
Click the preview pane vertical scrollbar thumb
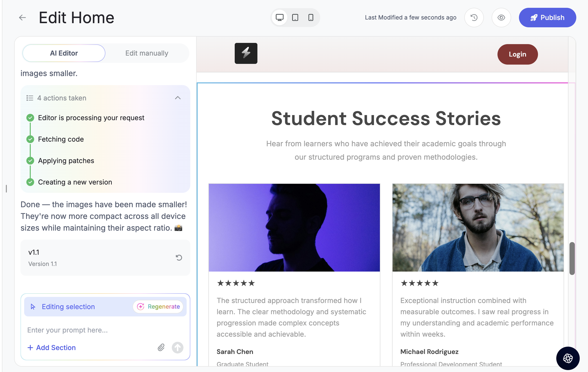coord(572,259)
